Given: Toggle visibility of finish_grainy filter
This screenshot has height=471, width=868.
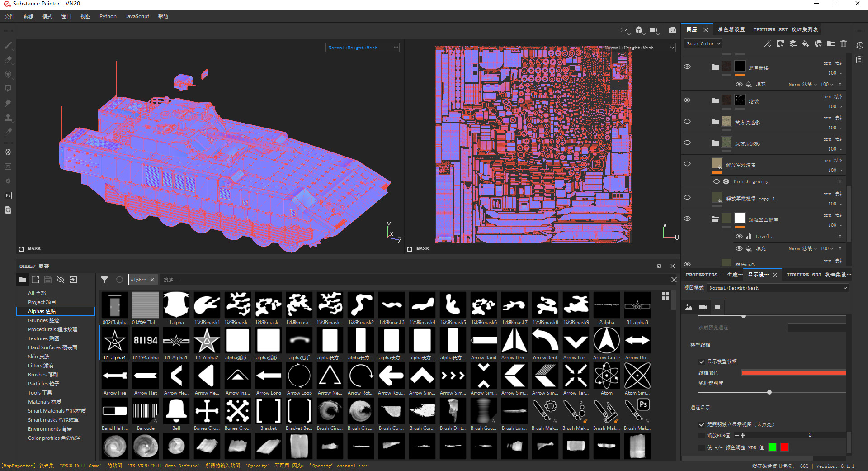Looking at the screenshot, I should click(x=717, y=181).
